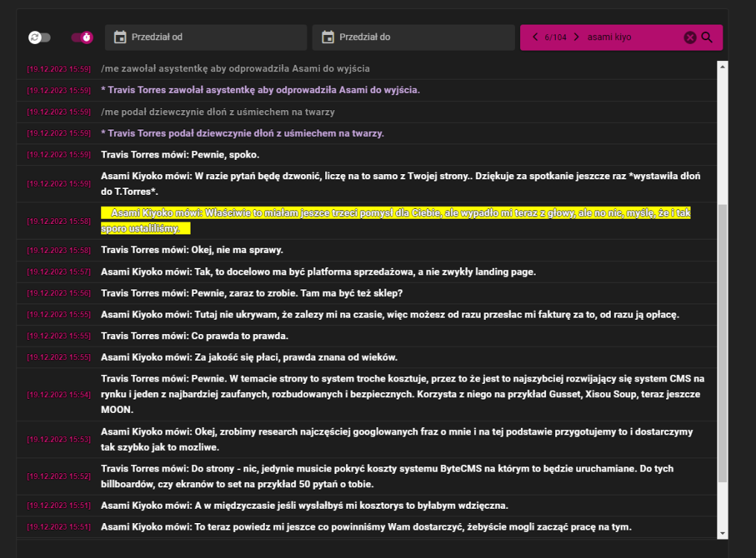Focus the Przedział od date field
This screenshot has width=756, height=558.
click(206, 37)
